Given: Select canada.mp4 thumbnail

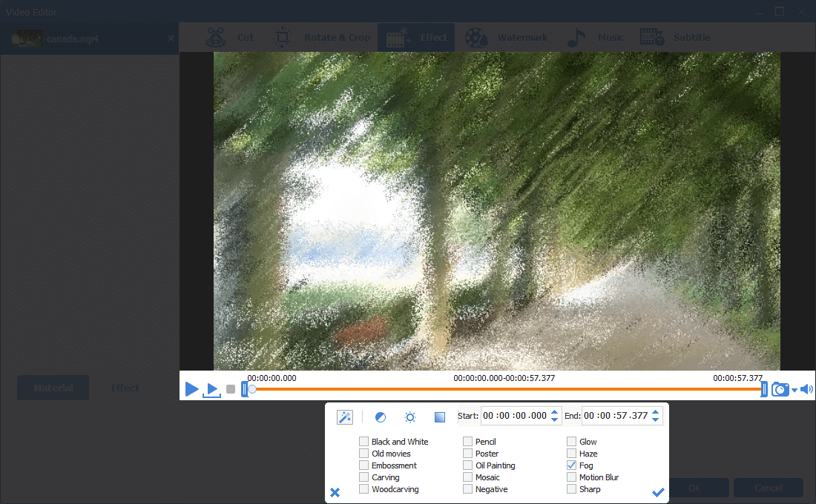Looking at the screenshot, I should (x=27, y=39).
